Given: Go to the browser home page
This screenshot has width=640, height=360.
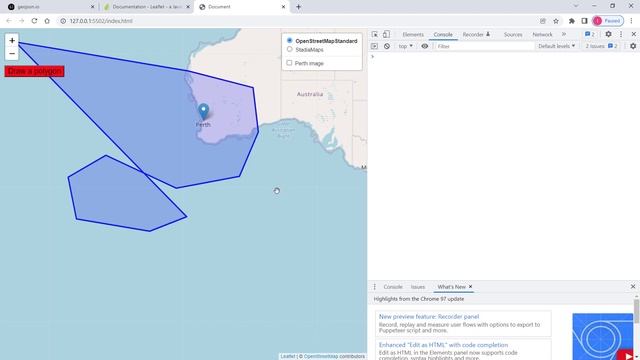Looking at the screenshot, I should (x=47, y=21).
